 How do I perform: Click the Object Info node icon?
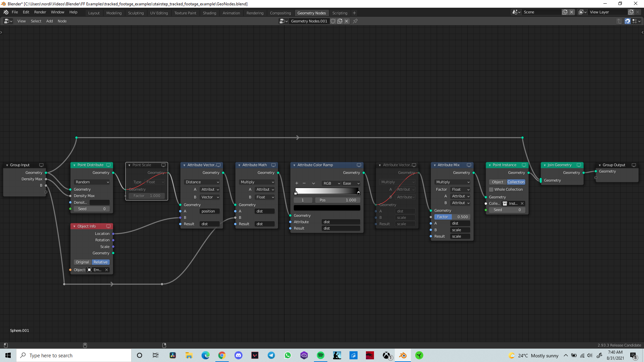coord(108,226)
